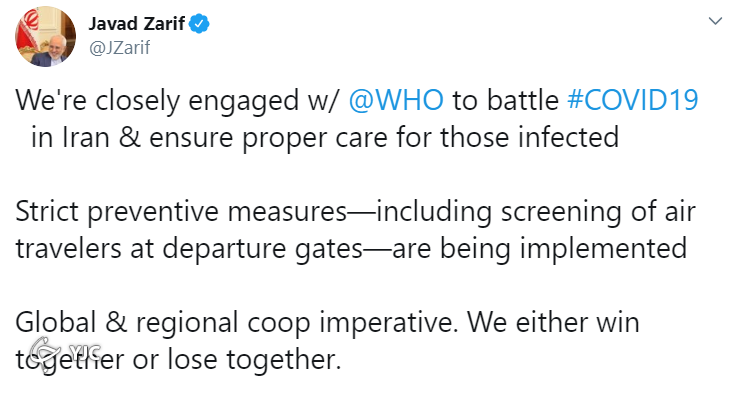Click the @JZarif handle
The width and height of the screenshot is (739, 393).
click(120, 48)
